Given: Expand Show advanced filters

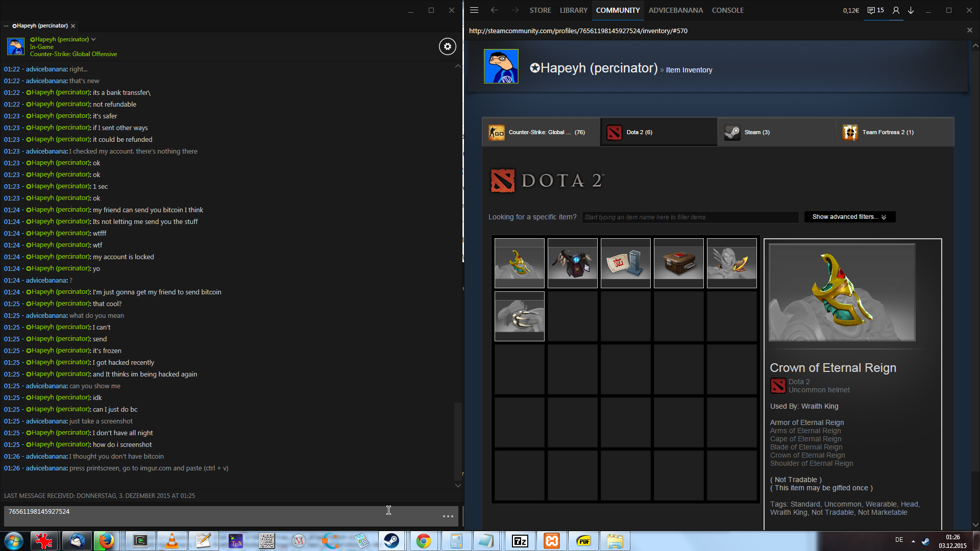Looking at the screenshot, I should click(x=849, y=217).
